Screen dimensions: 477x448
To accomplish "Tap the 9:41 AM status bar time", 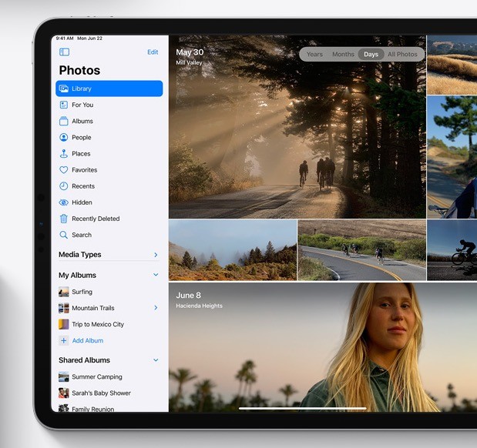I will coord(65,38).
